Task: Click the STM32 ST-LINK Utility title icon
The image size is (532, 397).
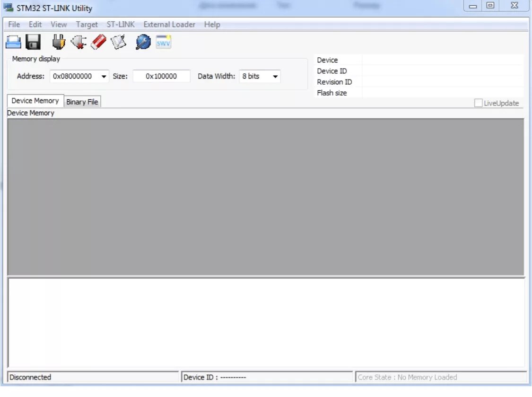Action: tap(8, 8)
